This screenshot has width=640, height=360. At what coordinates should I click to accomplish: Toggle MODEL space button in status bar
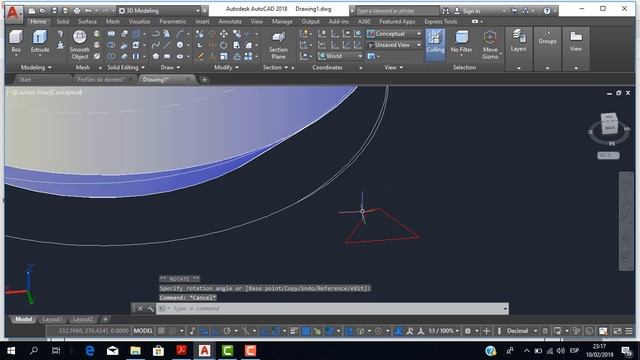143,331
